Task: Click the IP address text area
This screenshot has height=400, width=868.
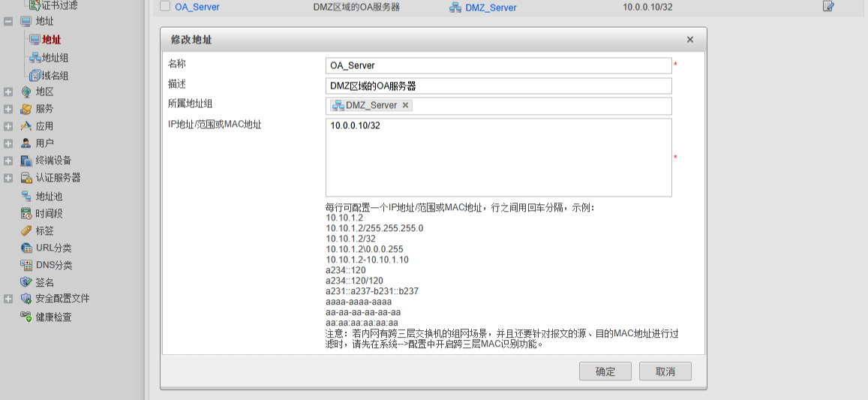Action: click(x=498, y=158)
